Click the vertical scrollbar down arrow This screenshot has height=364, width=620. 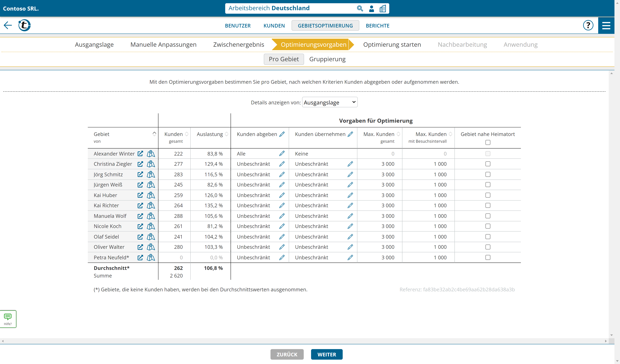pyautogui.click(x=611, y=335)
